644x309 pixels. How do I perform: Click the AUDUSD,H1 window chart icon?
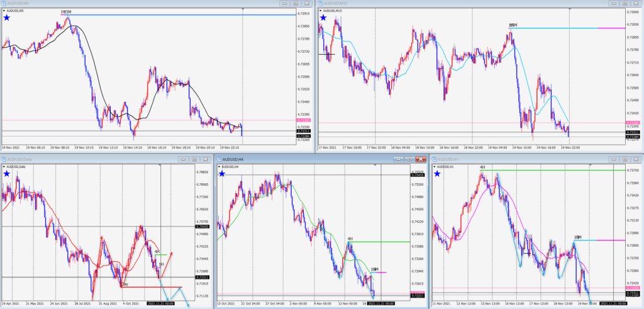[434, 159]
